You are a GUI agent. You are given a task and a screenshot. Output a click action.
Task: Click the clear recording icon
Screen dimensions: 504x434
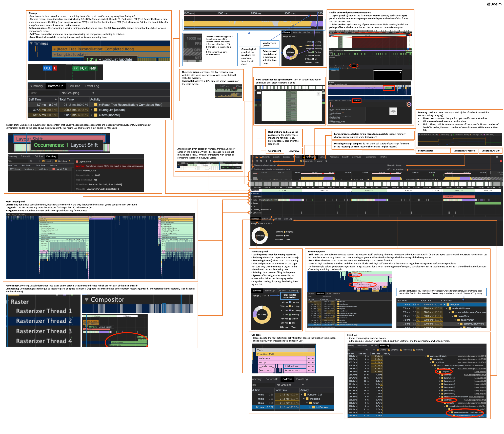tap(261, 161)
